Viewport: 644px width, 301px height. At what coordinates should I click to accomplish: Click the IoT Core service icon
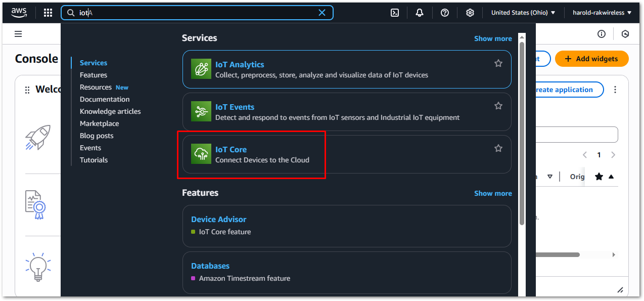coord(201,154)
